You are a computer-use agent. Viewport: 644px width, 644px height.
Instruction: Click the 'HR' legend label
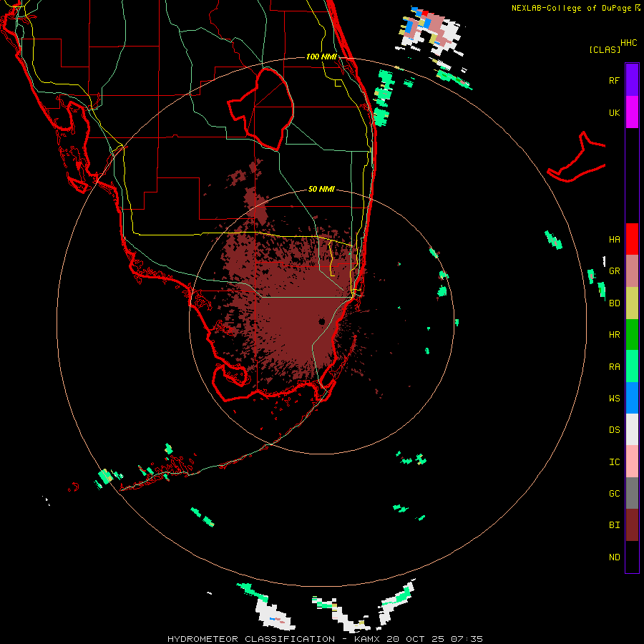click(x=614, y=335)
